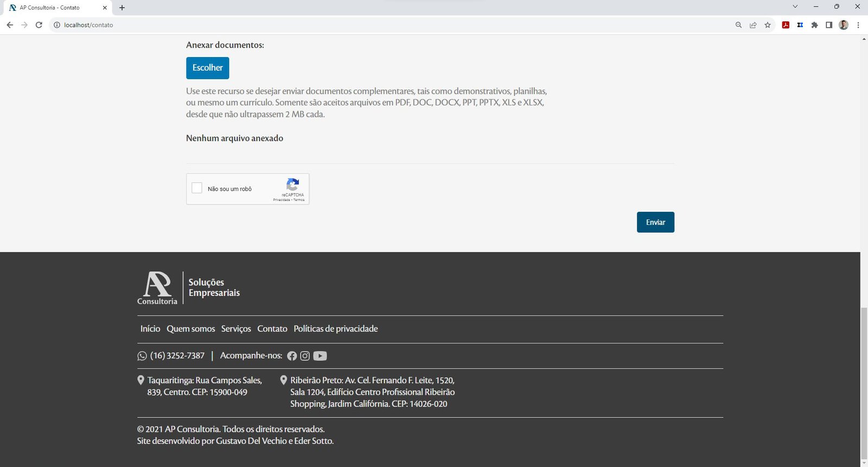Click the WhatsApp phone icon
868x467 pixels.
coord(142,356)
